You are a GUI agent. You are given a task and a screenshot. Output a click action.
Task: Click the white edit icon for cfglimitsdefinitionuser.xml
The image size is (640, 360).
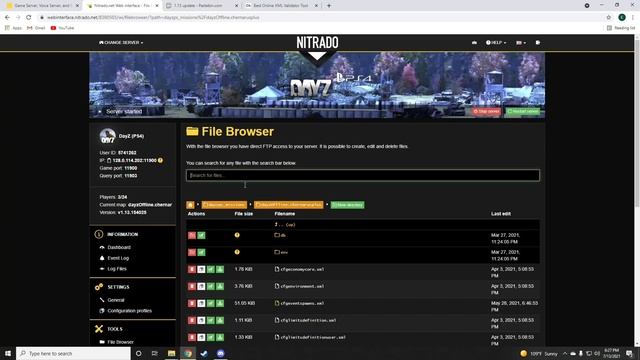[201, 337]
